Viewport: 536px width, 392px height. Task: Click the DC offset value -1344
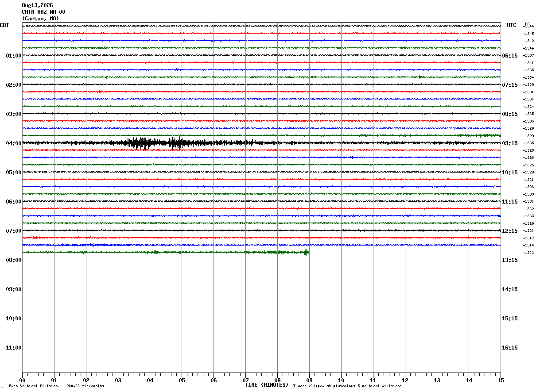tap(528, 27)
